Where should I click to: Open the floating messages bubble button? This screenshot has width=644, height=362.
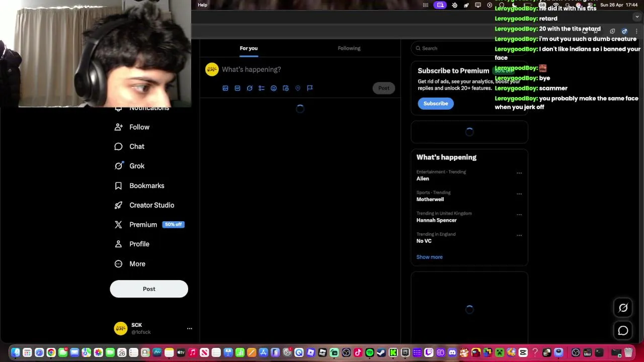coord(623,330)
